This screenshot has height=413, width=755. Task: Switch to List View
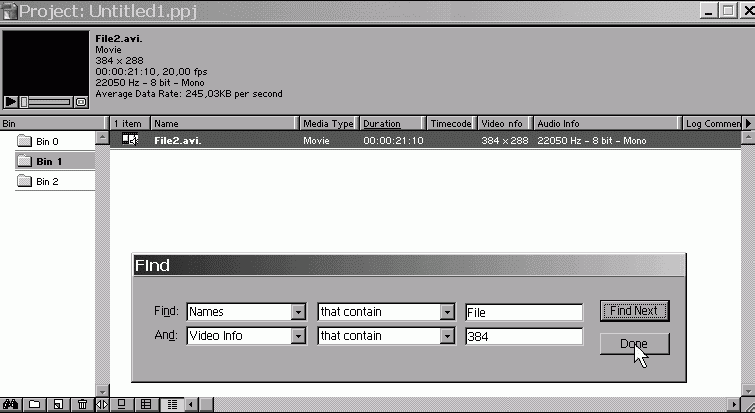[172, 404]
